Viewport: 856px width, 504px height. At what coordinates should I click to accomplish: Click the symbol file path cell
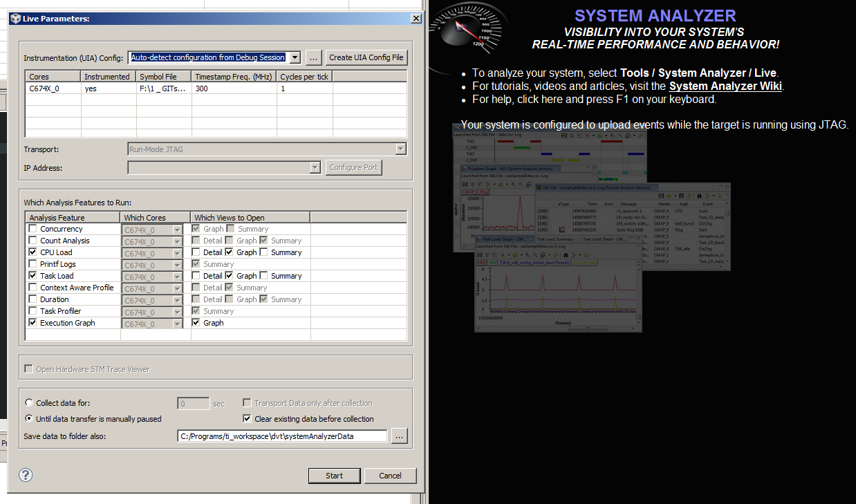pyautogui.click(x=163, y=88)
